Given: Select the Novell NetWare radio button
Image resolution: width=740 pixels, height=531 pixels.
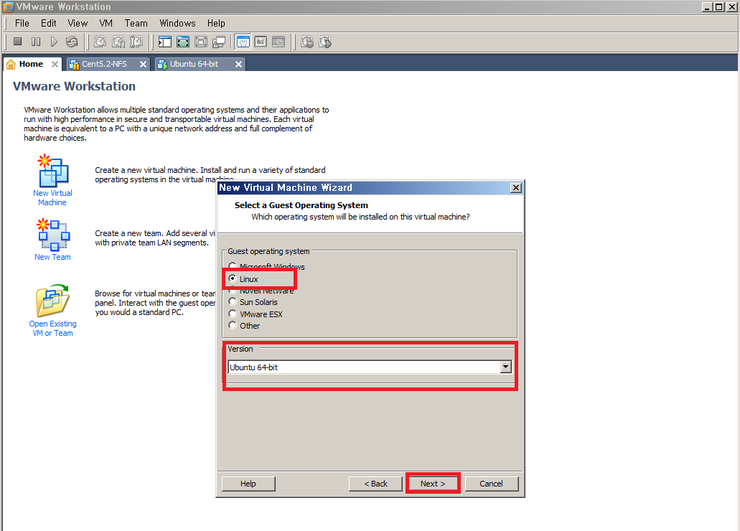Looking at the screenshot, I should (x=232, y=290).
